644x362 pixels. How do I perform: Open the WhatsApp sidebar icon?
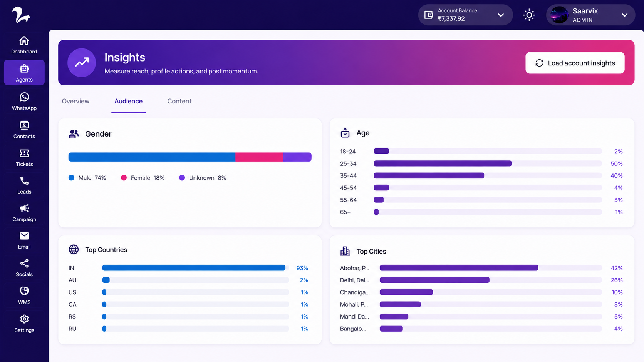[x=24, y=97]
